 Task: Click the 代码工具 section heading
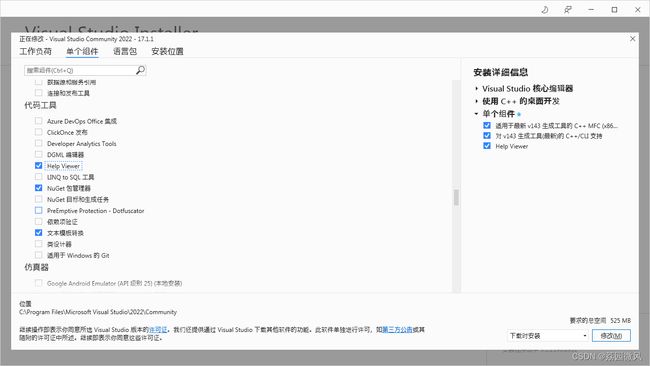[x=40, y=105]
